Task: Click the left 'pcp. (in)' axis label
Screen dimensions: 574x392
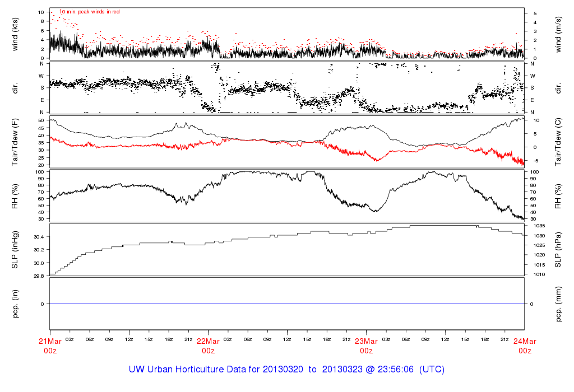Action: pos(15,304)
